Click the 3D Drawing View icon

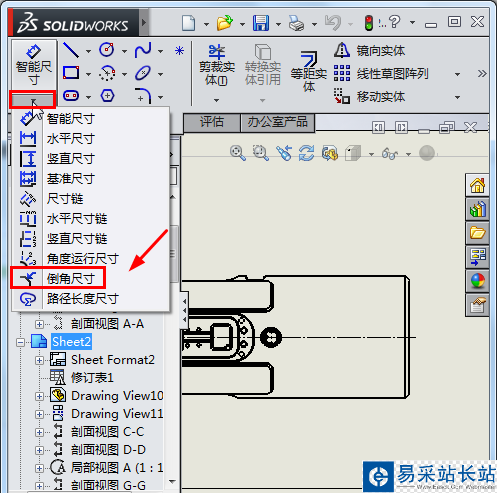tap(330, 153)
